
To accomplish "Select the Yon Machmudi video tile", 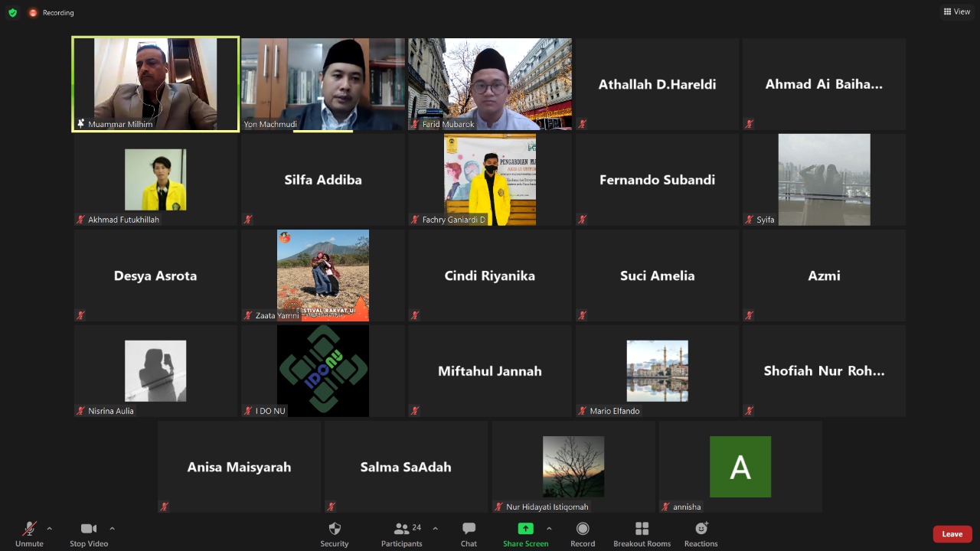I will 322,84.
